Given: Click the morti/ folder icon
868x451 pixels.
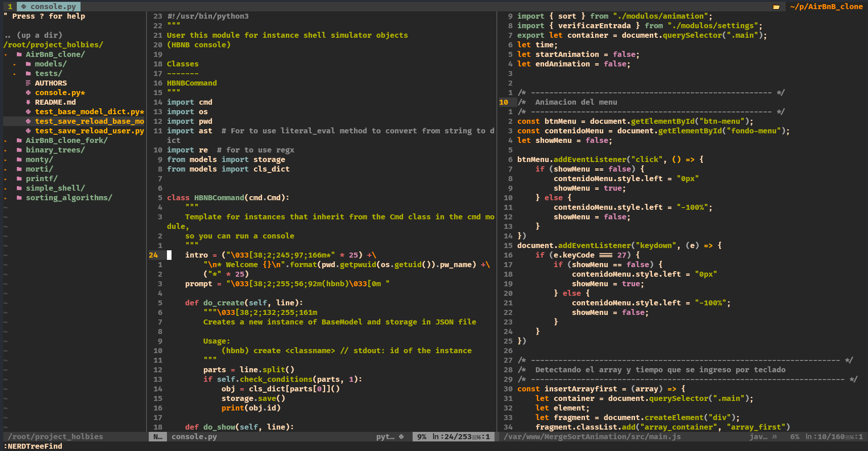Looking at the screenshot, I should click(x=19, y=169).
